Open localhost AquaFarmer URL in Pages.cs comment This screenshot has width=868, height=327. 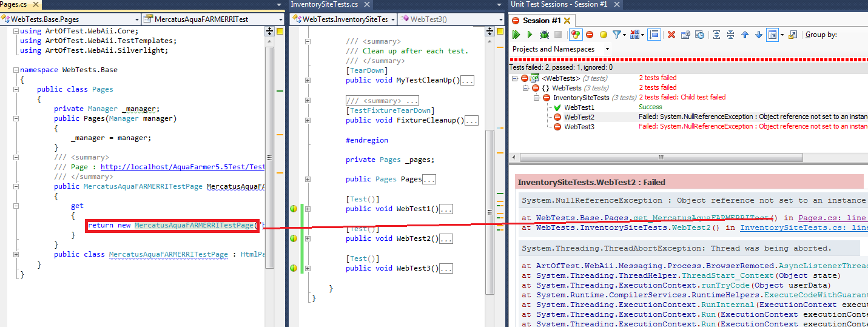183,167
